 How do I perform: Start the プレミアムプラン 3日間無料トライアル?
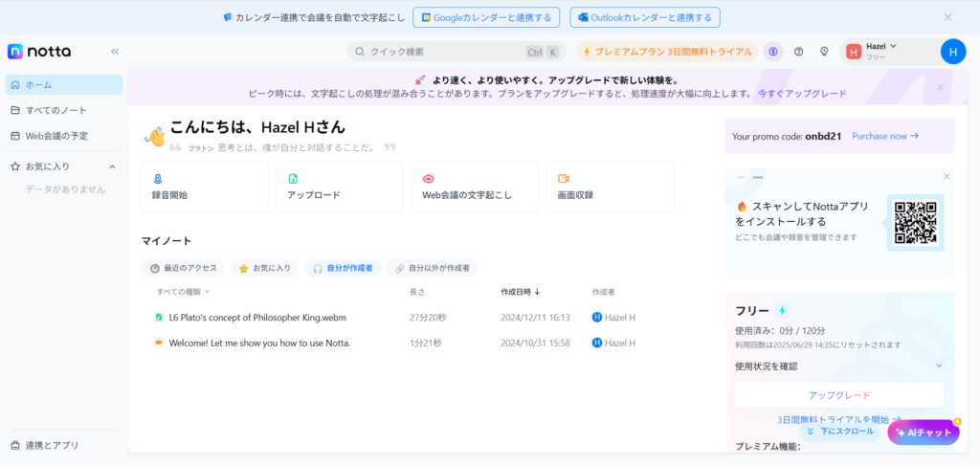coord(667,52)
